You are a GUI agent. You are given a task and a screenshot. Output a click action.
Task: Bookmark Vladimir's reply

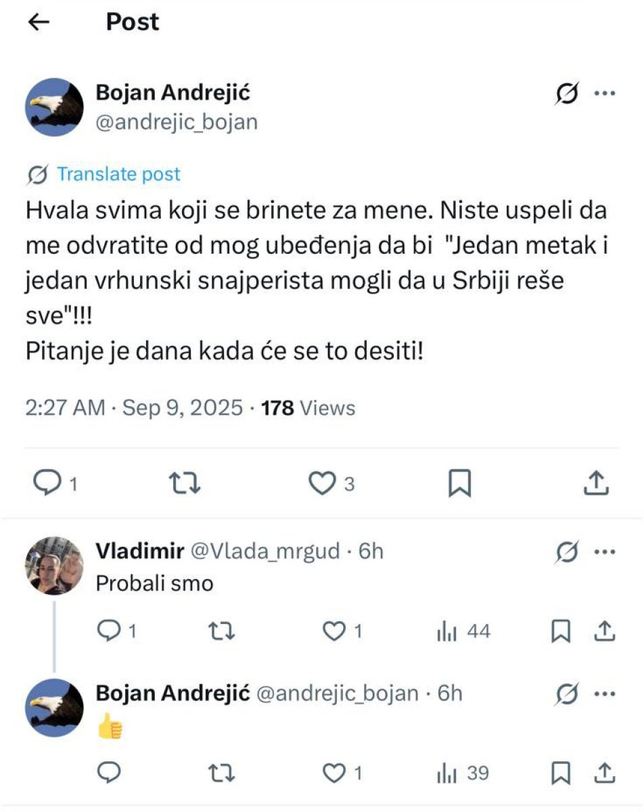point(561,631)
